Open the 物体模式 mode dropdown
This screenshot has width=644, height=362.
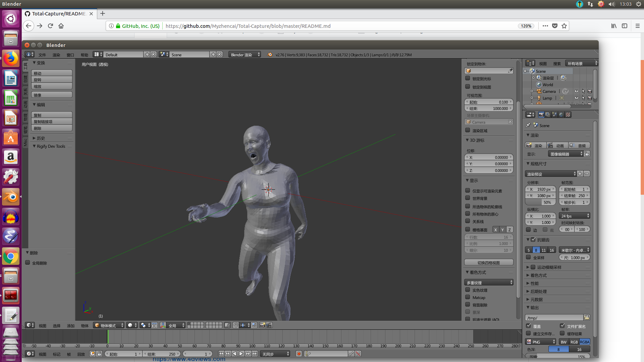pyautogui.click(x=109, y=325)
